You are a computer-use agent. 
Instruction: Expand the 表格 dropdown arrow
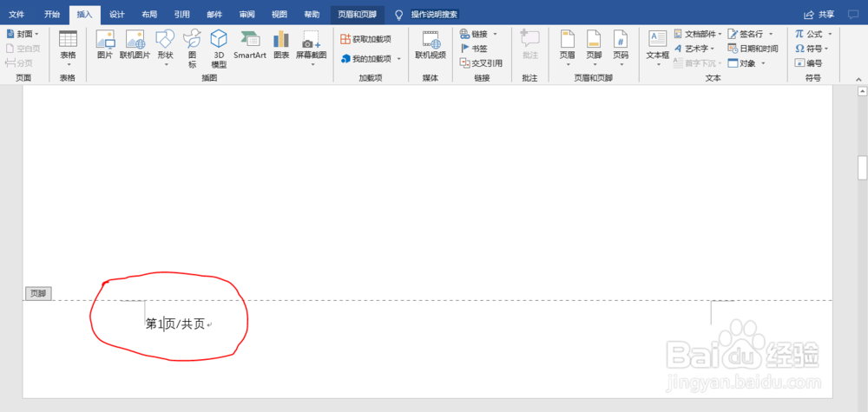(68, 64)
